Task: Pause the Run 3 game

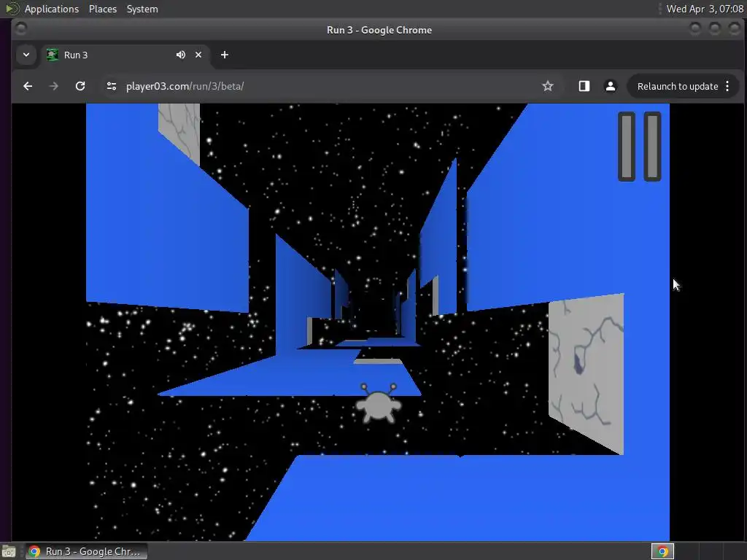Action: 639,147
